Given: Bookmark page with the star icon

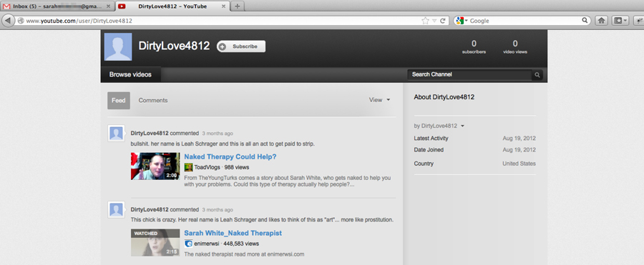Looking at the screenshot, I should tap(425, 21).
